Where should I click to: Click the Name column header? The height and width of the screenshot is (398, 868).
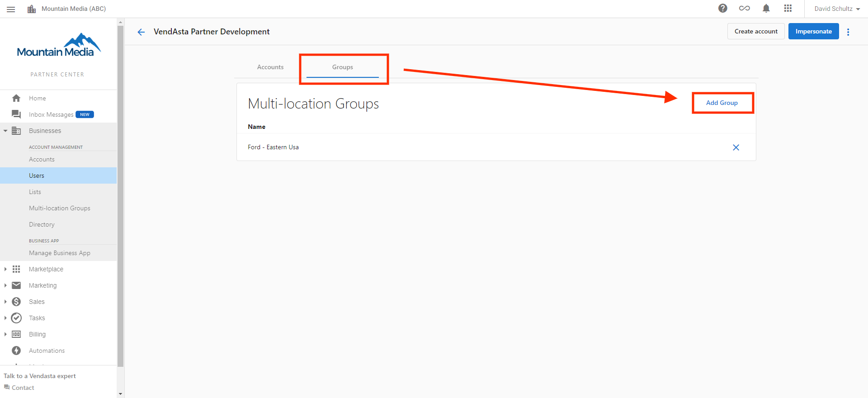[x=256, y=127]
